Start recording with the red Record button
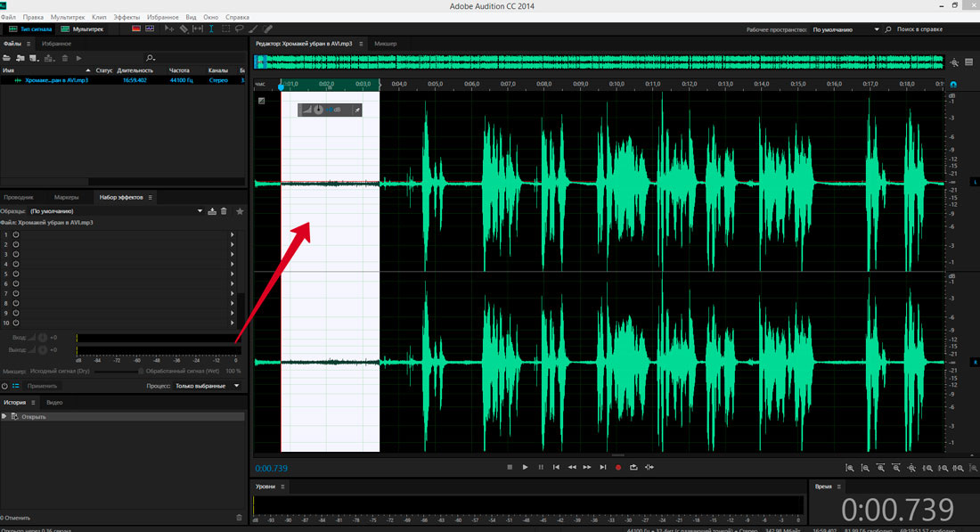Image resolution: width=980 pixels, height=532 pixels. click(618, 467)
